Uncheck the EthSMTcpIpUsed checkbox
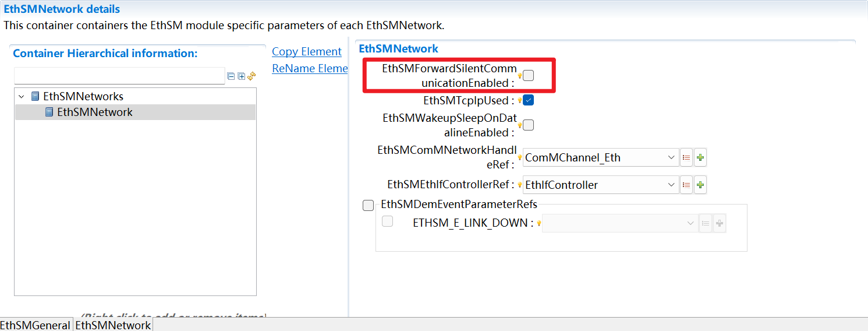Viewport: 868px width, 331px height. (528, 100)
